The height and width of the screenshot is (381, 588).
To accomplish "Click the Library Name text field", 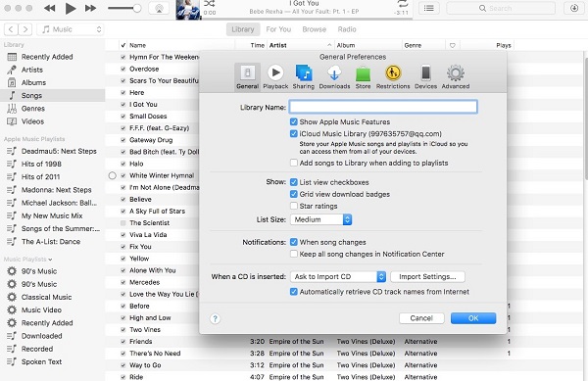I will [383, 107].
